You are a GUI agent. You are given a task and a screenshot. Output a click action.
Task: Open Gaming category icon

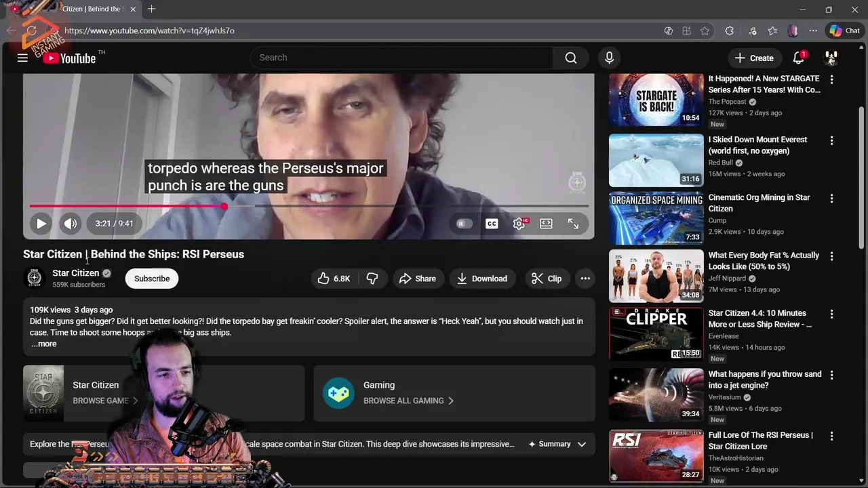pyautogui.click(x=338, y=393)
